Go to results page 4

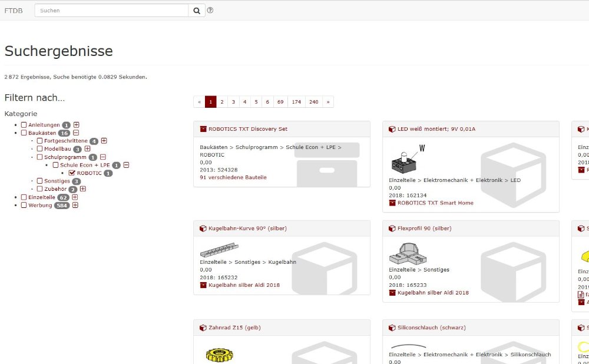244,102
